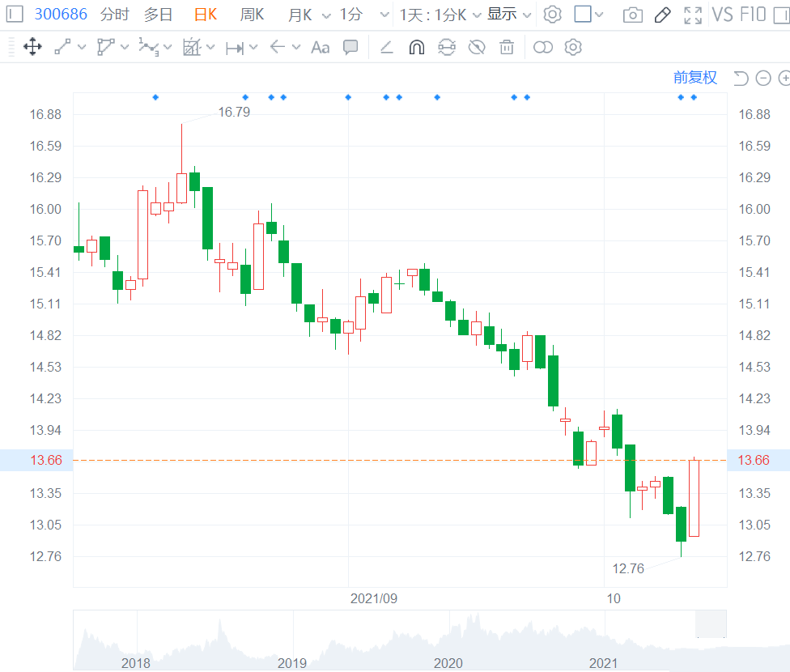Select the line segment drawing tool
Screen dimensions: 790x672
click(62, 47)
